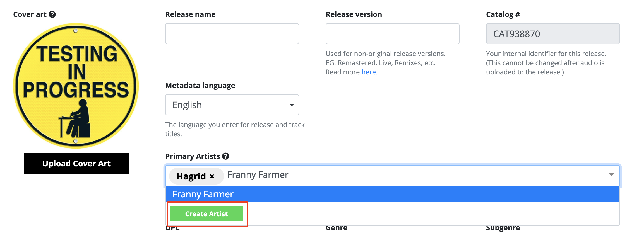Select the highlighted Franny Farmer option
Image resolution: width=644 pixels, height=233 pixels.
pyautogui.click(x=393, y=194)
